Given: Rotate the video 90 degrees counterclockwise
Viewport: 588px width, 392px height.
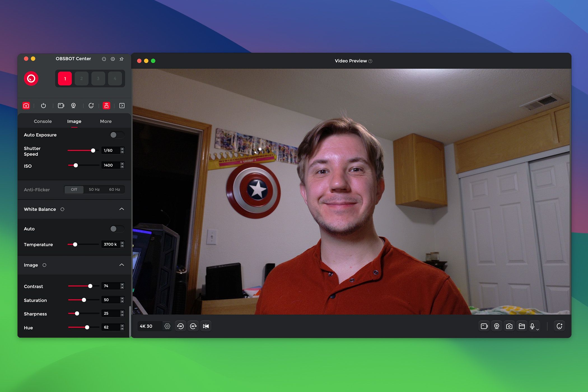Looking at the screenshot, I should (180, 326).
